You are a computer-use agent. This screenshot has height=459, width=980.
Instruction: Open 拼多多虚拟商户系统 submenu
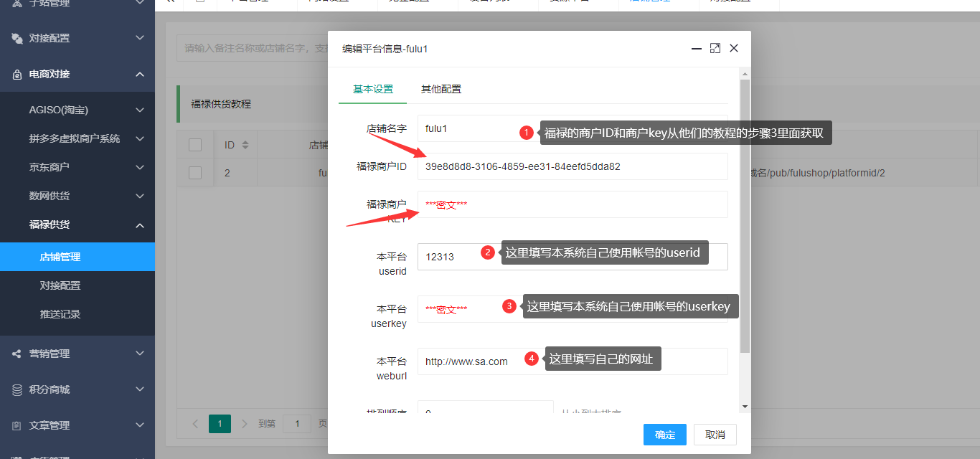77,138
